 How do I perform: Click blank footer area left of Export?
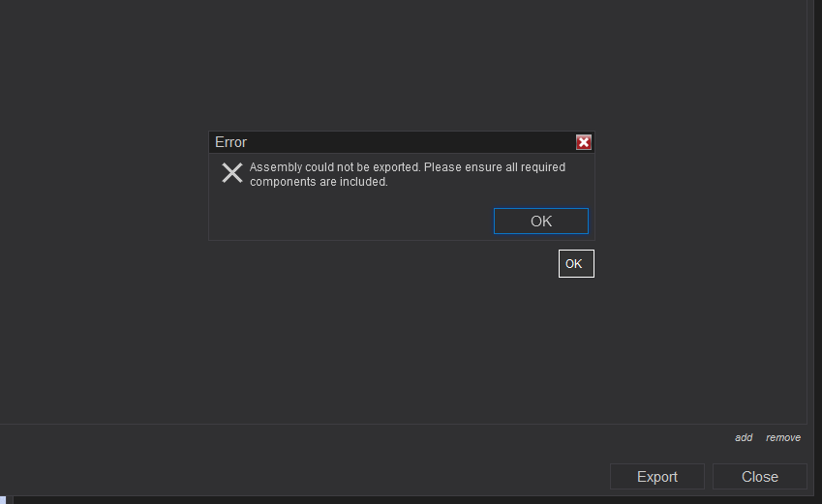tap(290, 474)
